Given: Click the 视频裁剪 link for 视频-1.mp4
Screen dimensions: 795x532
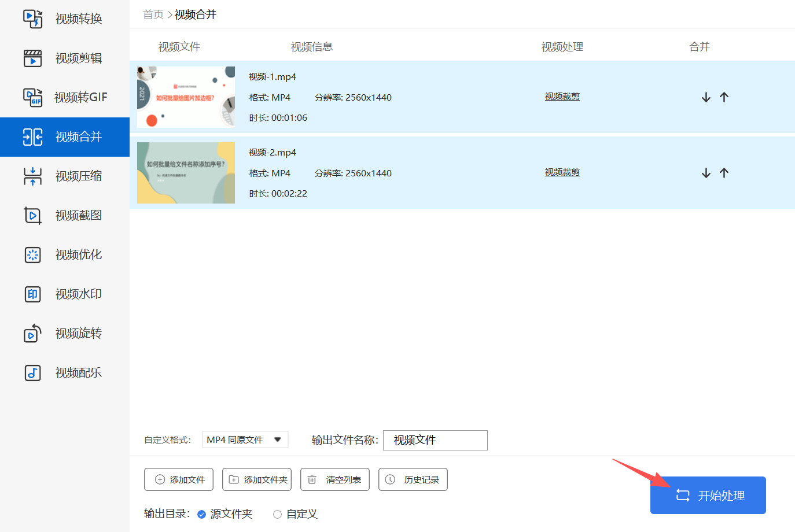Looking at the screenshot, I should pyautogui.click(x=562, y=97).
